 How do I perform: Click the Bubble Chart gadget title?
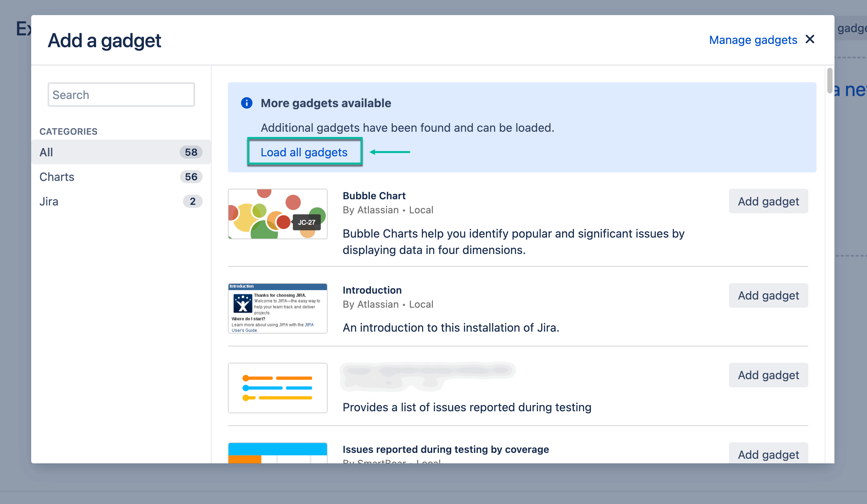[x=374, y=196]
